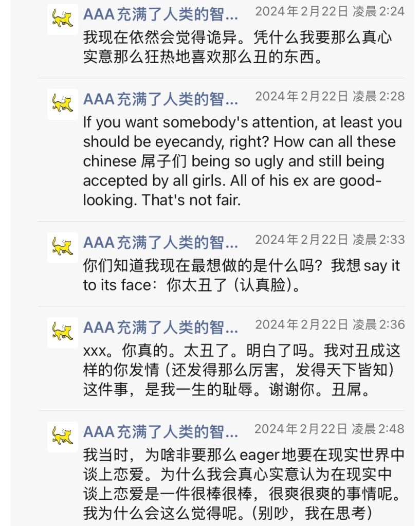Tap the cat avatar on the 2:28 post
The height and width of the screenshot is (526, 420).
[x=63, y=104]
